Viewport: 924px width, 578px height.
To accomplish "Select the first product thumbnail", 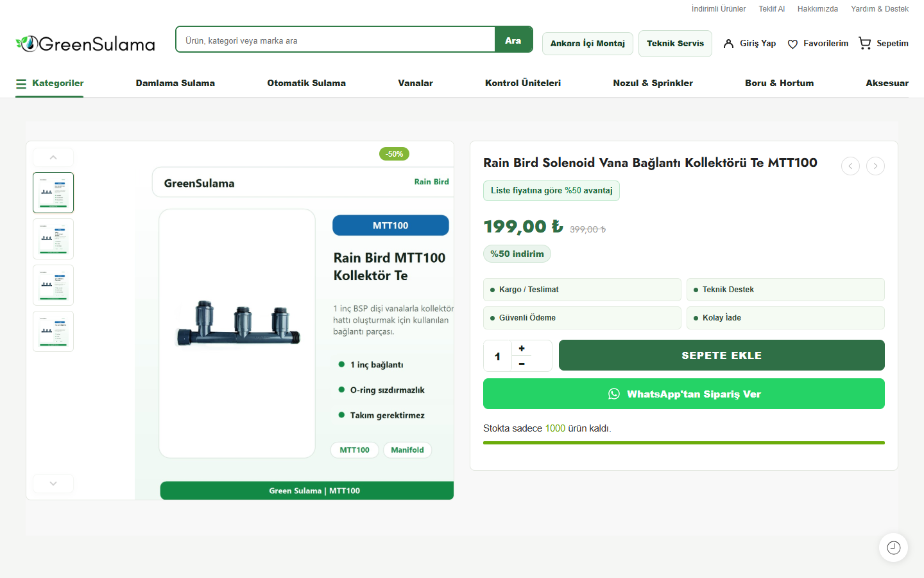I will [53, 193].
